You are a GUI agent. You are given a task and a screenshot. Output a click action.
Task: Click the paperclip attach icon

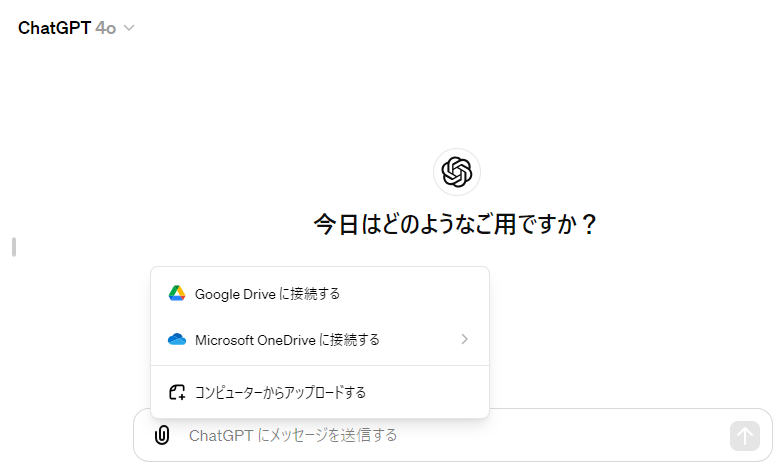162,435
